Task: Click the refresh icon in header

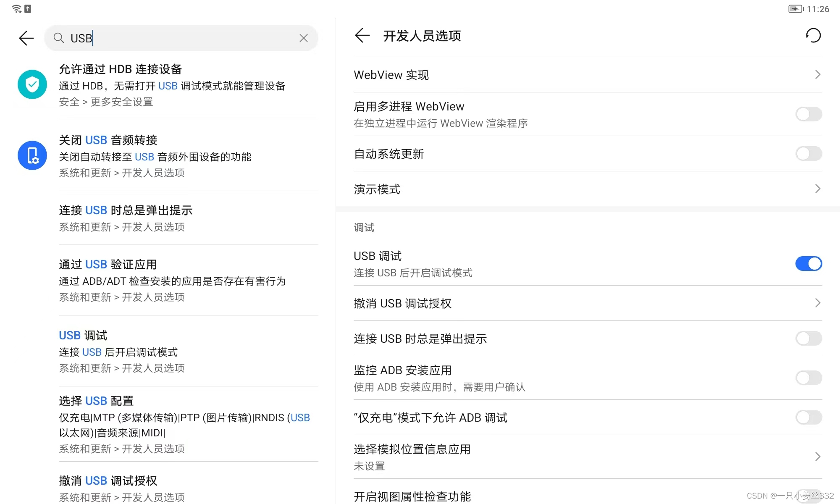Action: 813,36
